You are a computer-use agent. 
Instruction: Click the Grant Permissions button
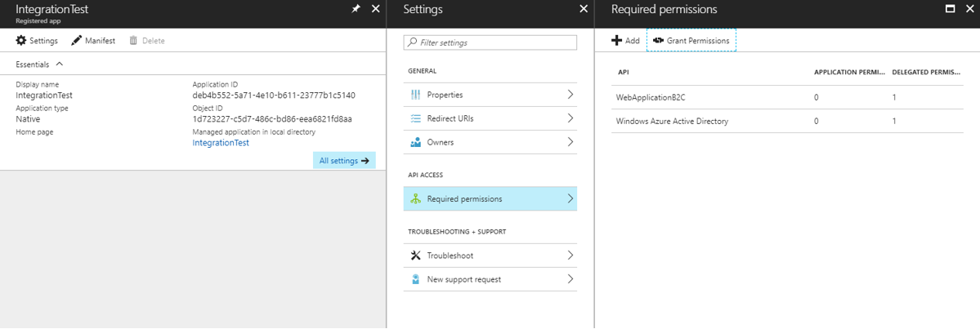pyautogui.click(x=691, y=41)
